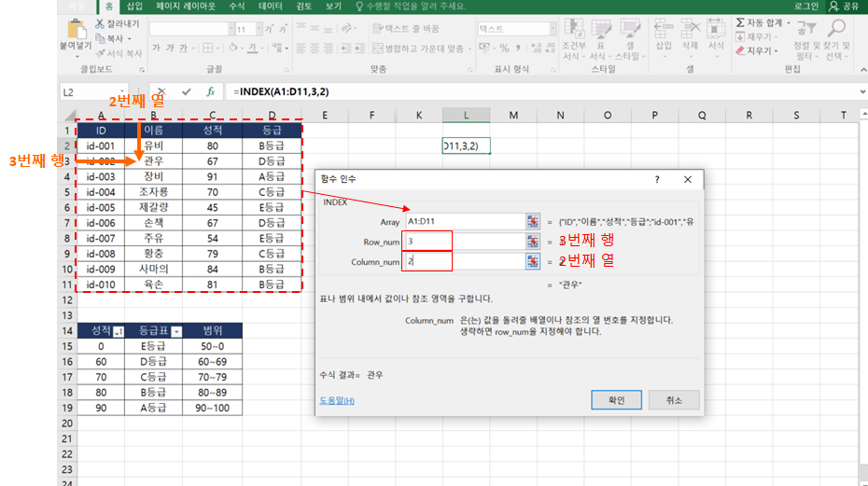The image size is (868, 486).
Task: Expand the formula bar
Action: pyautogui.click(x=862, y=92)
